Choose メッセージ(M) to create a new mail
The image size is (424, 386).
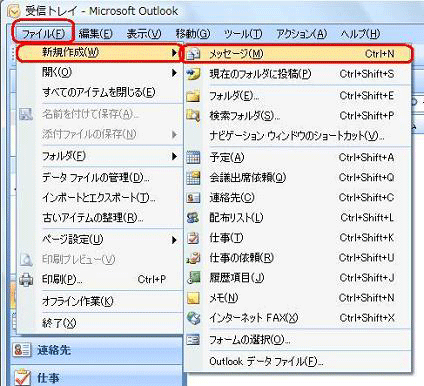298,54
